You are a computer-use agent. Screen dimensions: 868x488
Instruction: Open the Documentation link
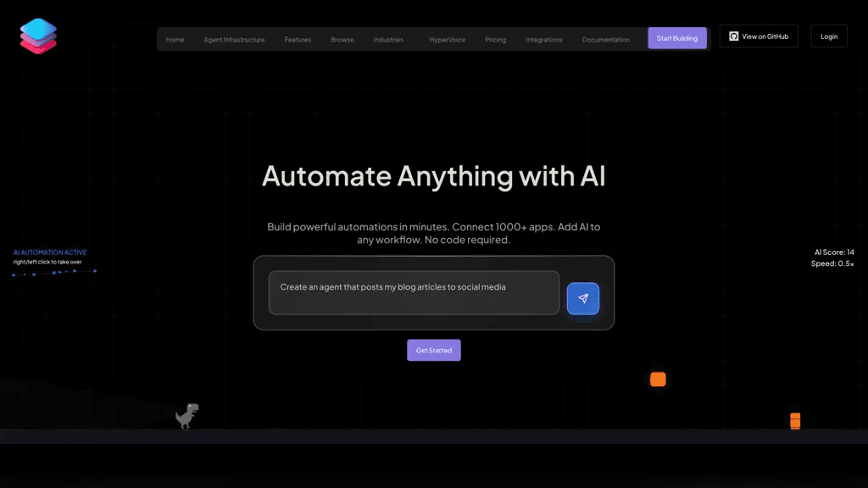tap(605, 40)
